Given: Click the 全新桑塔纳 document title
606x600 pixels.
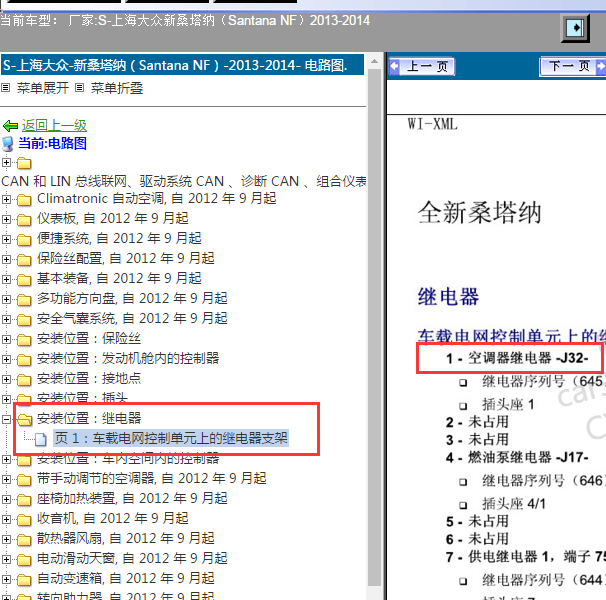Looking at the screenshot, I should 479,213.
